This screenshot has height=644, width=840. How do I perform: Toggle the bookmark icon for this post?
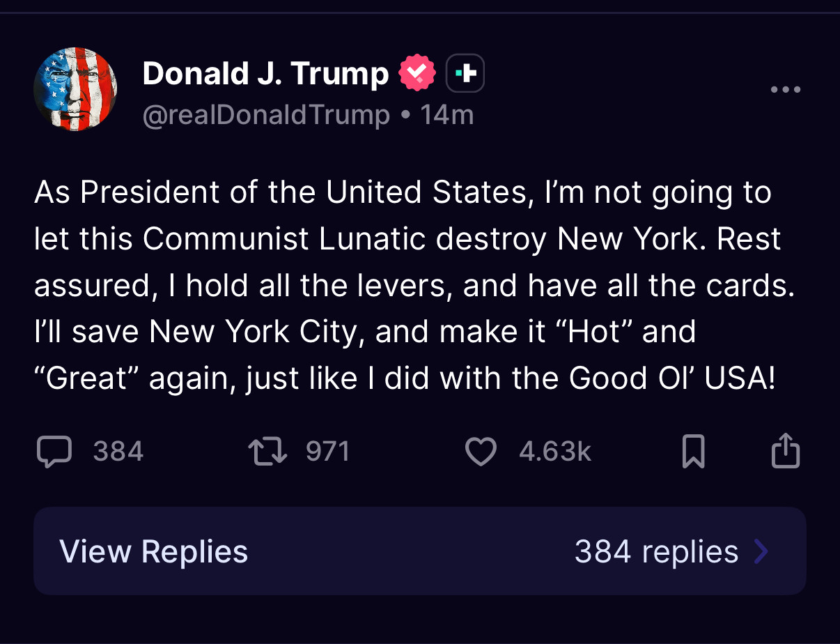pyautogui.click(x=693, y=452)
